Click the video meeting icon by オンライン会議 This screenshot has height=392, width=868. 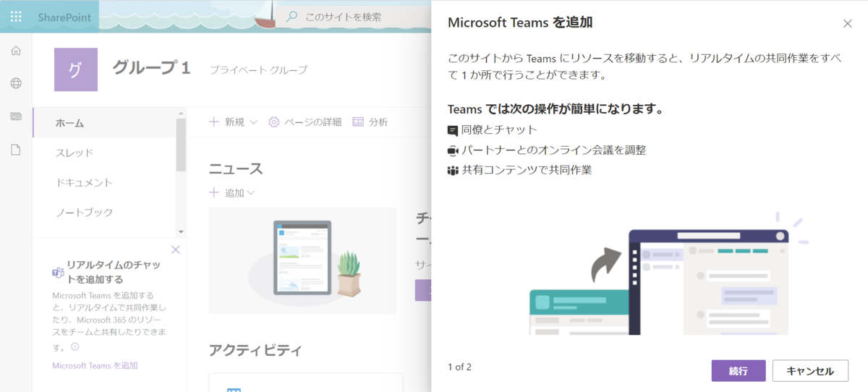pyautogui.click(x=454, y=150)
